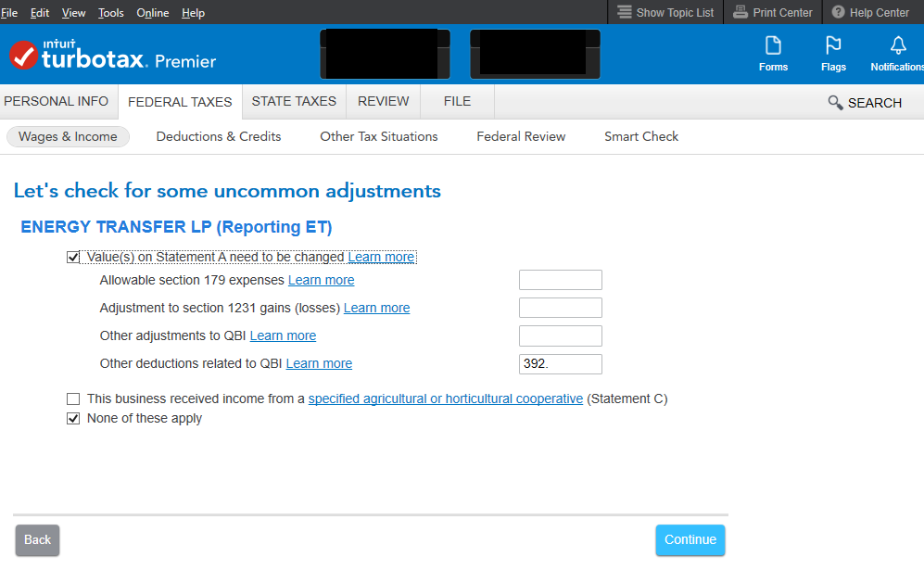This screenshot has height=582, width=924.
Task: Switch to the State Taxes tab
Action: 294,101
